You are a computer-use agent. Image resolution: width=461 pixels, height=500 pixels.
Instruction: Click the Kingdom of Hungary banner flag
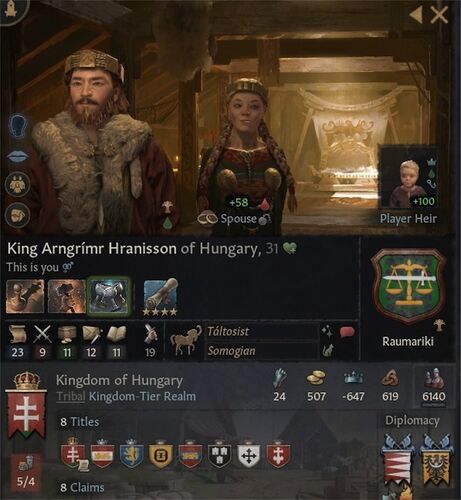26,405
